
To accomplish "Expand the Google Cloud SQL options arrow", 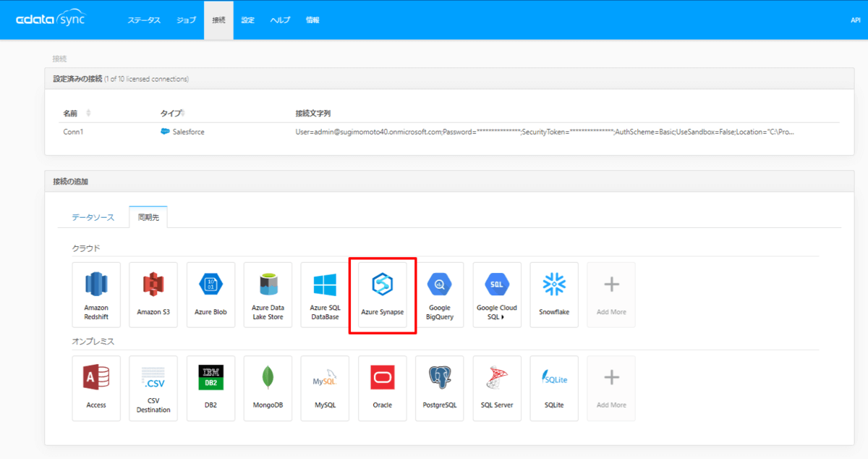I will [503, 317].
